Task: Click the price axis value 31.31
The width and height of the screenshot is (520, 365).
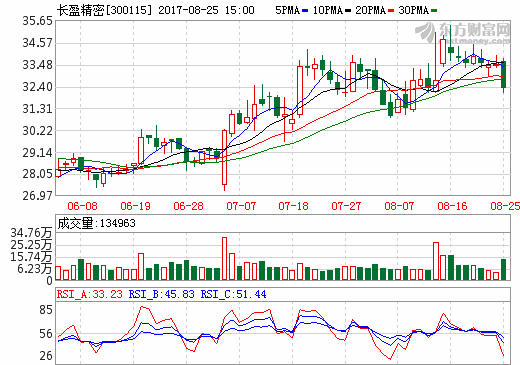Action: tap(37, 109)
